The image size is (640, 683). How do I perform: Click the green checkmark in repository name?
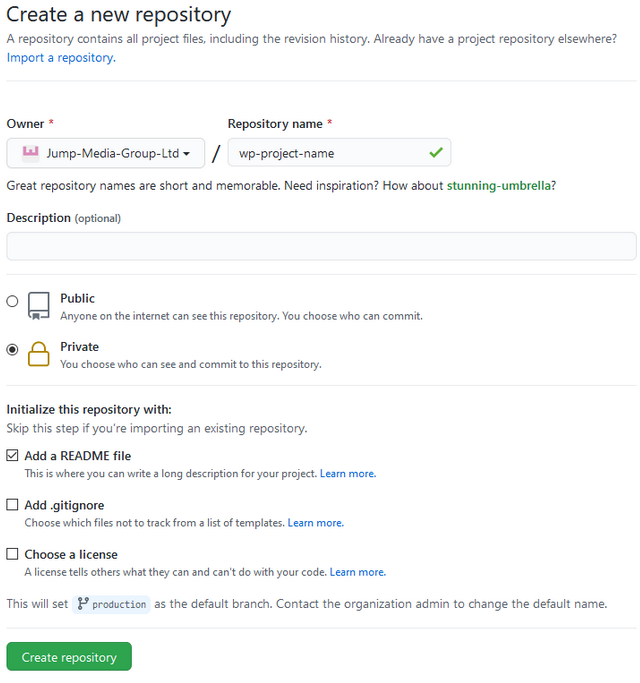pos(435,153)
